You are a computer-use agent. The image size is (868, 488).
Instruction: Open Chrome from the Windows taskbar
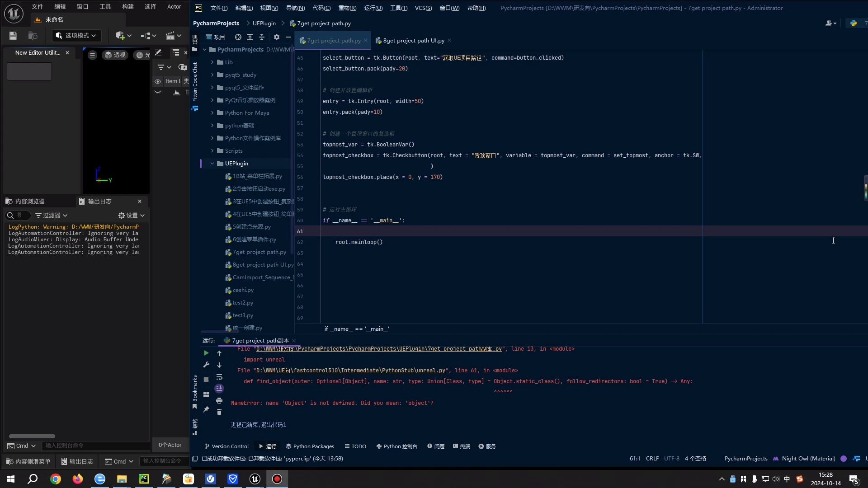point(56,479)
